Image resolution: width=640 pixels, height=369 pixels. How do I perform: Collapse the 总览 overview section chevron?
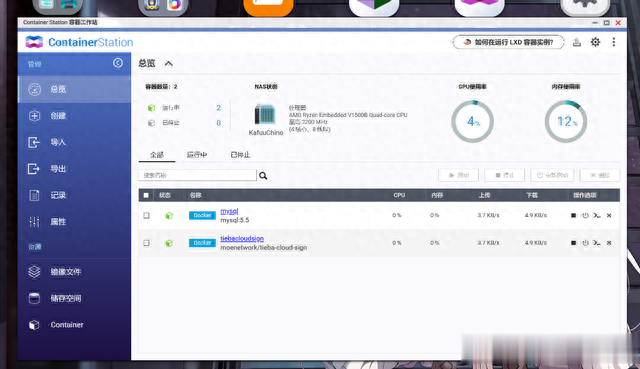[x=168, y=64]
